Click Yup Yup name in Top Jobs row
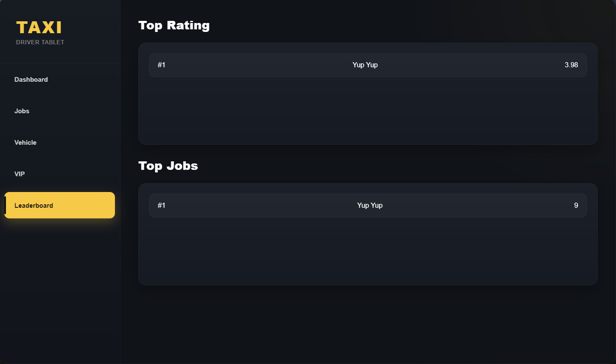This screenshot has height=364, width=616. [370, 206]
